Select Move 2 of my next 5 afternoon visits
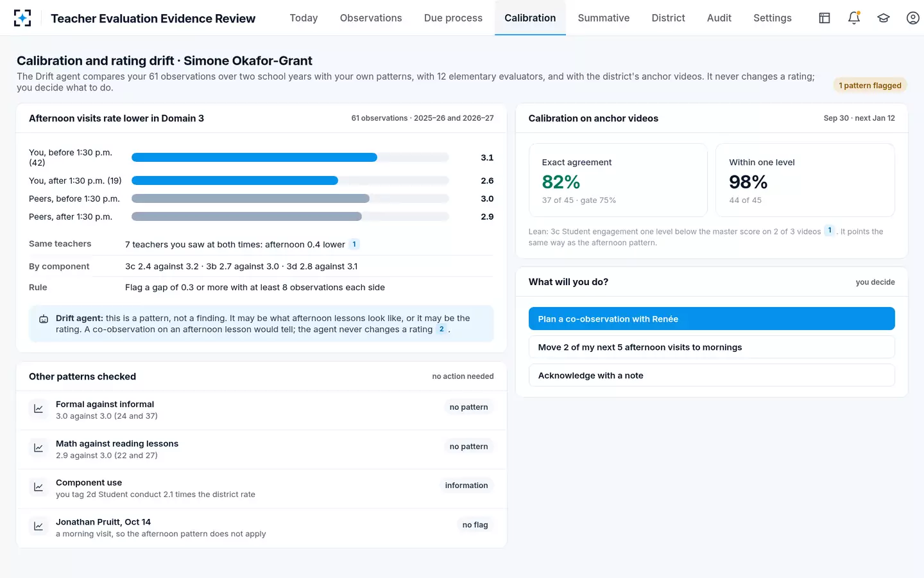 coord(712,347)
